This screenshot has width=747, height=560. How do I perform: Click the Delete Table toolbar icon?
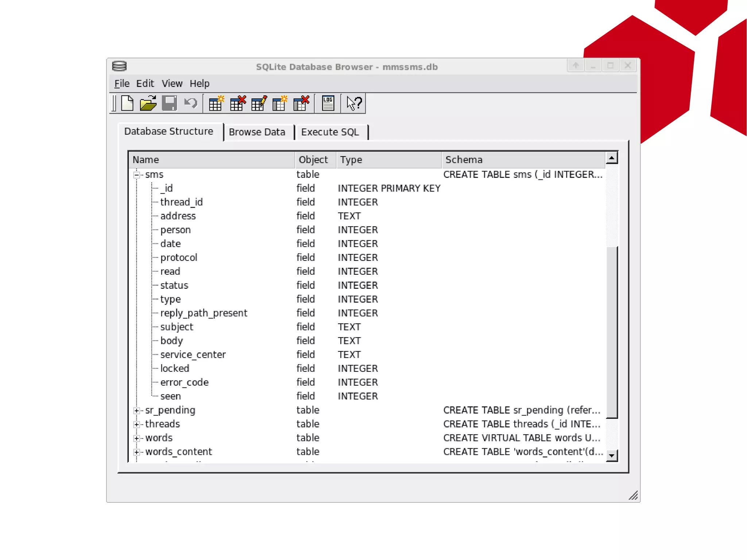click(x=238, y=103)
